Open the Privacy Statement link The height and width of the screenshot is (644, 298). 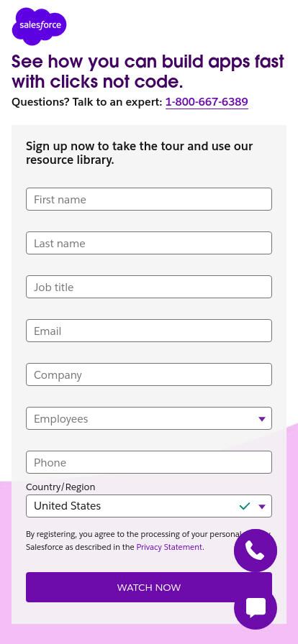(x=169, y=547)
